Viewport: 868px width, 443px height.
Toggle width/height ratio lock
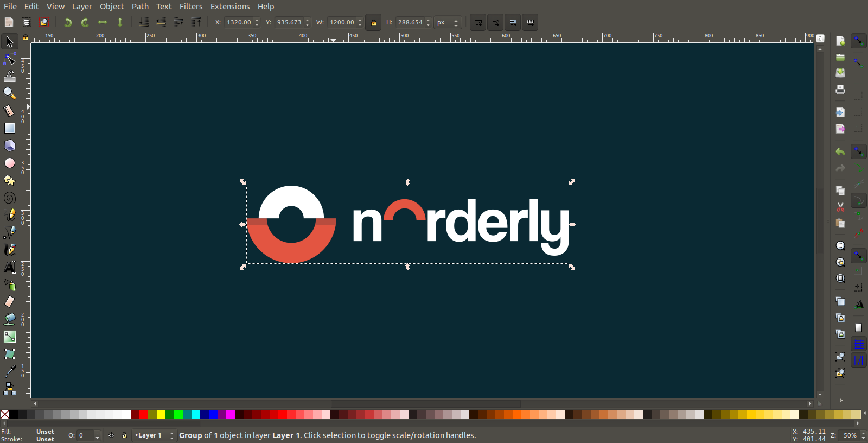point(373,22)
